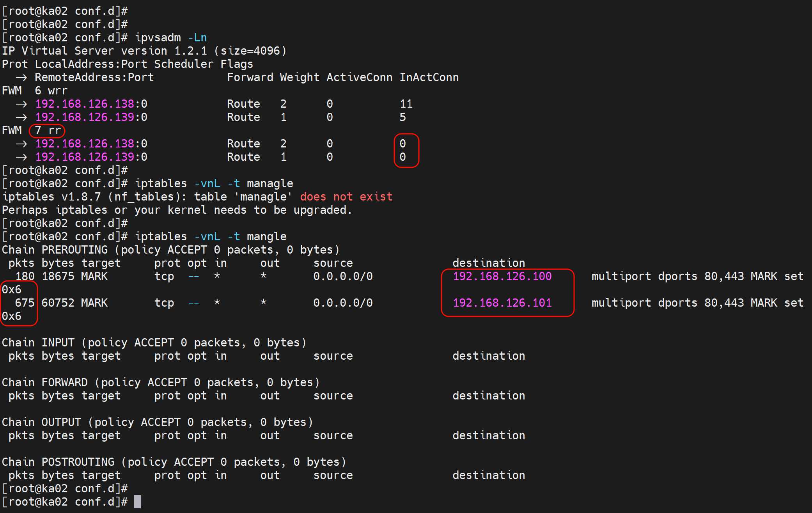This screenshot has width=812, height=513.
Task: Click the circled '7 rr' scheduler text
Action: pos(48,130)
